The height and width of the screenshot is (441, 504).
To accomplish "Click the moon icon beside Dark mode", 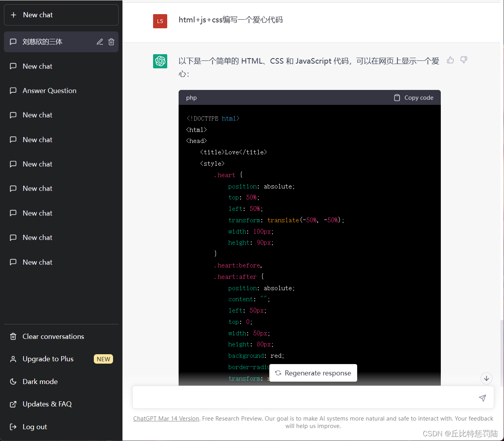I will pos(13,382).
